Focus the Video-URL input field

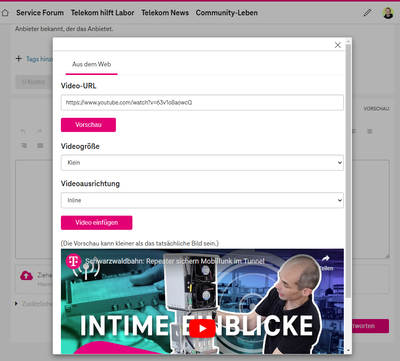(x=202, y=103)
